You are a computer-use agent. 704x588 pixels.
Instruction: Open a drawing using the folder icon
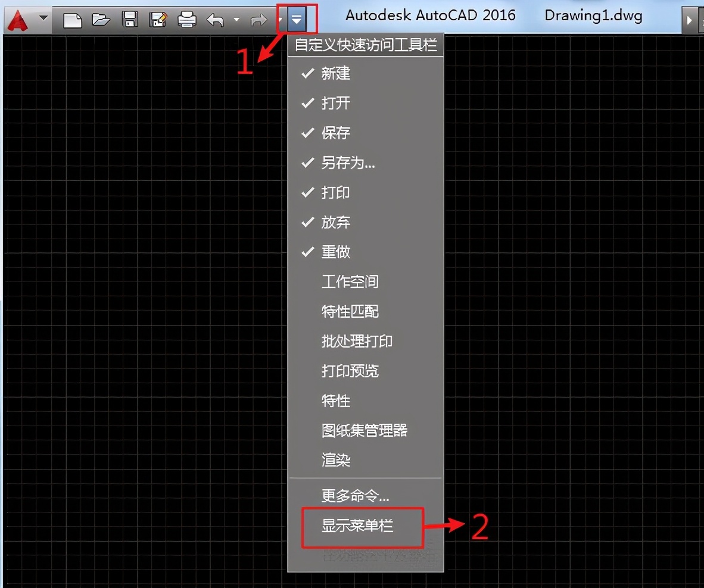(x=101, y=19)
